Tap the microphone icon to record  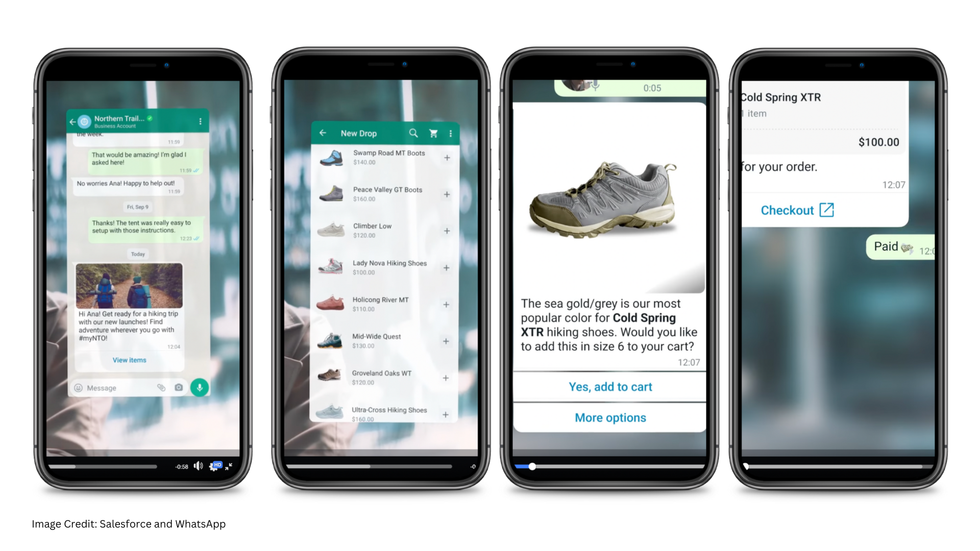(x=200, y=388)
